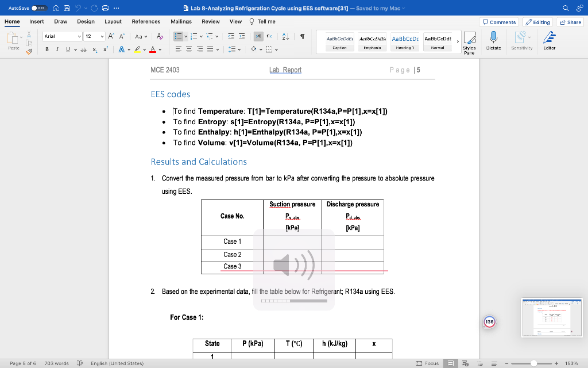588x368 pixels.
Task: Toggle Show paragraph marks (pilcrow)
Action: click(302, 36)
